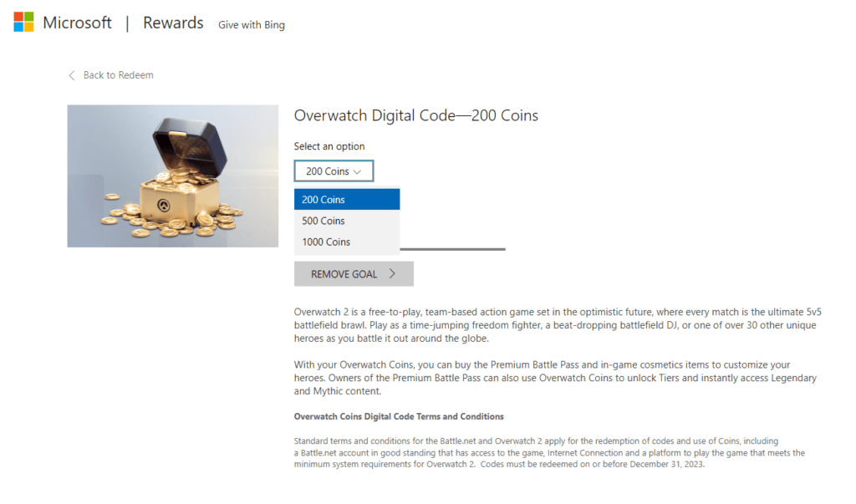Click 'Rewards' in the header
Image resolution: width=856 pixels, height=504 pixels.
click(172, 23)
